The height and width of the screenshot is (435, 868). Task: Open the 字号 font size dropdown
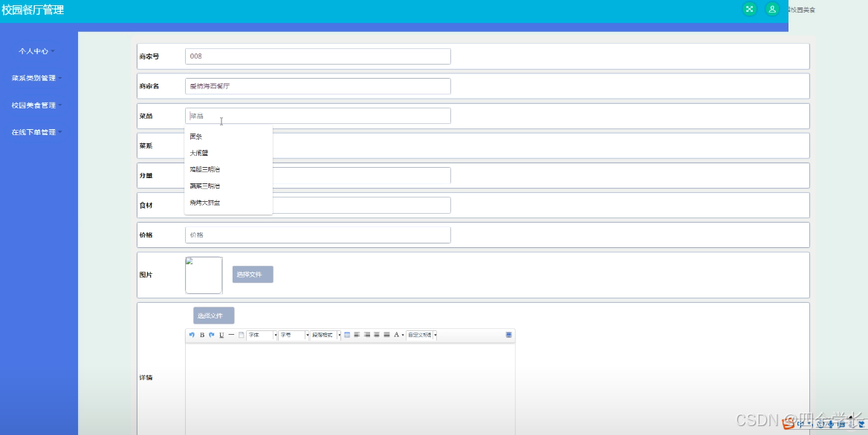294,335
